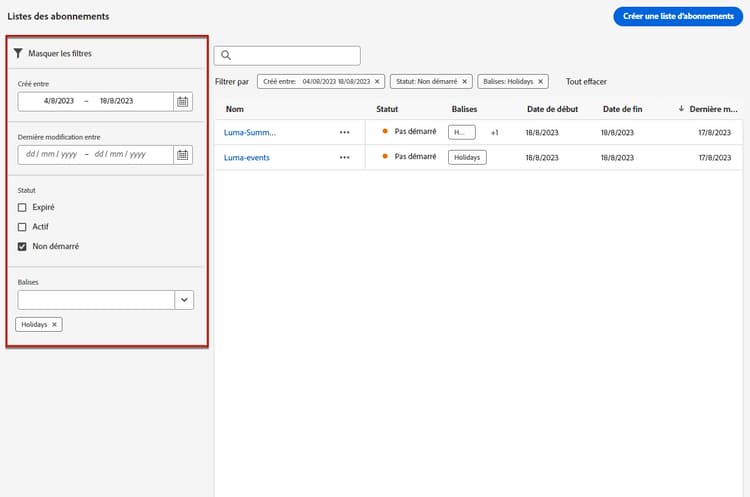Check the Expiré status checkbox
Viewport: 750px width, 497px height.
click(22, 207)
